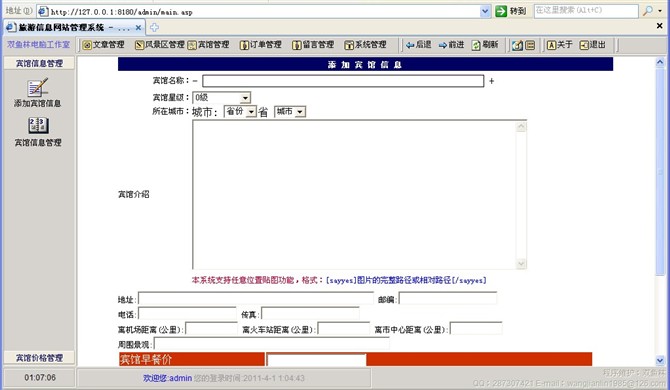This screenshot has width=670, height=390.
Task: Open the 关于 about item
Action: (x=559, y=44)
